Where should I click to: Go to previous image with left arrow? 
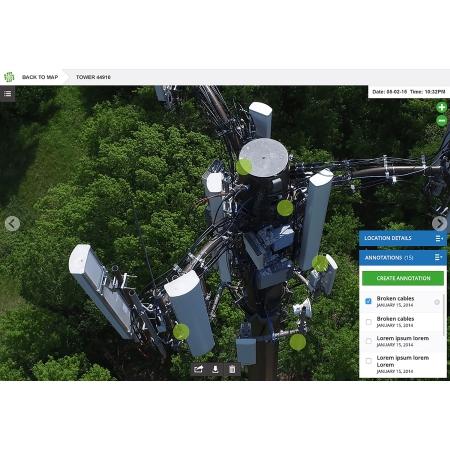12,224
